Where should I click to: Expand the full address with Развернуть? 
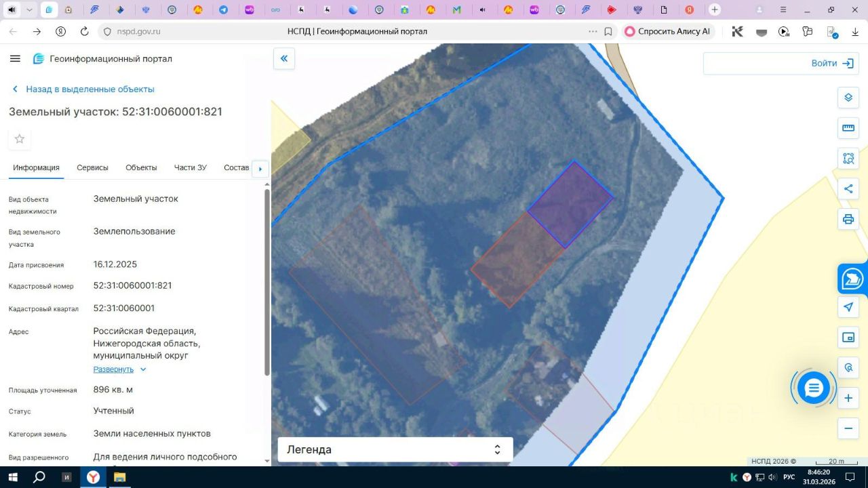[119, 369]
